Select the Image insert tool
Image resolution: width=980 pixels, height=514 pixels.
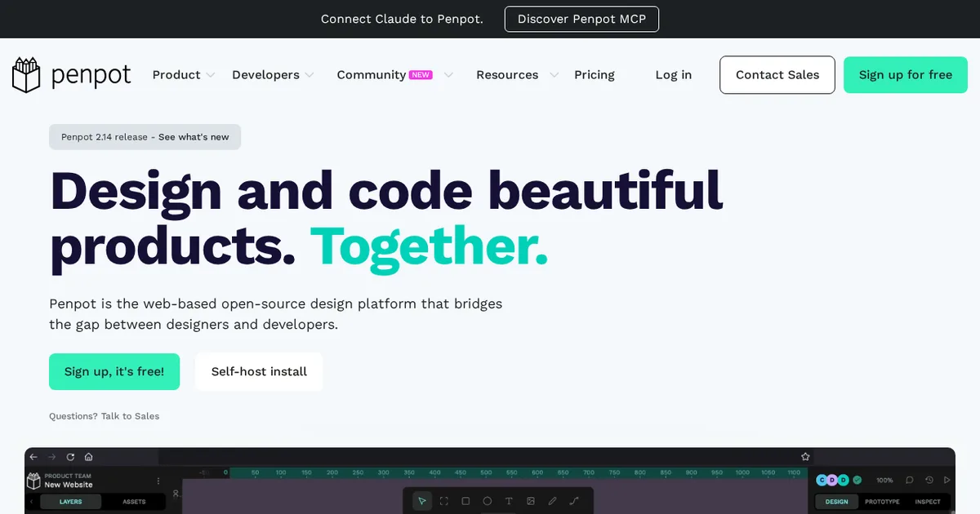pos(531,501)
